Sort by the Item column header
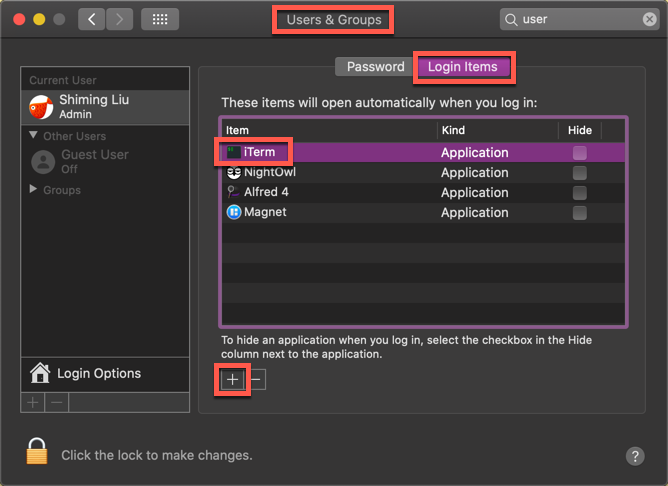 (329, 130)
